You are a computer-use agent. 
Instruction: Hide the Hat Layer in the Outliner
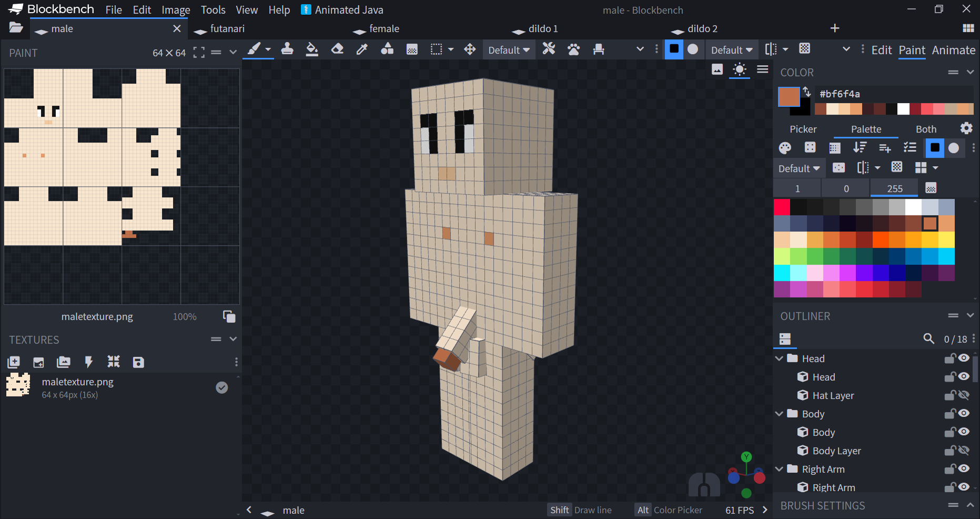pyautogui.click(x=964, y=395)
